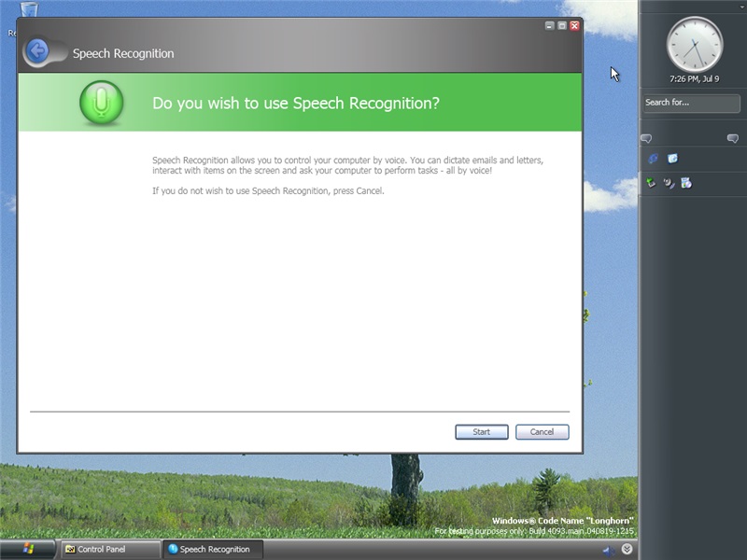
Task: Click Start to begin Speech Recognition
Action: (482, 432)
